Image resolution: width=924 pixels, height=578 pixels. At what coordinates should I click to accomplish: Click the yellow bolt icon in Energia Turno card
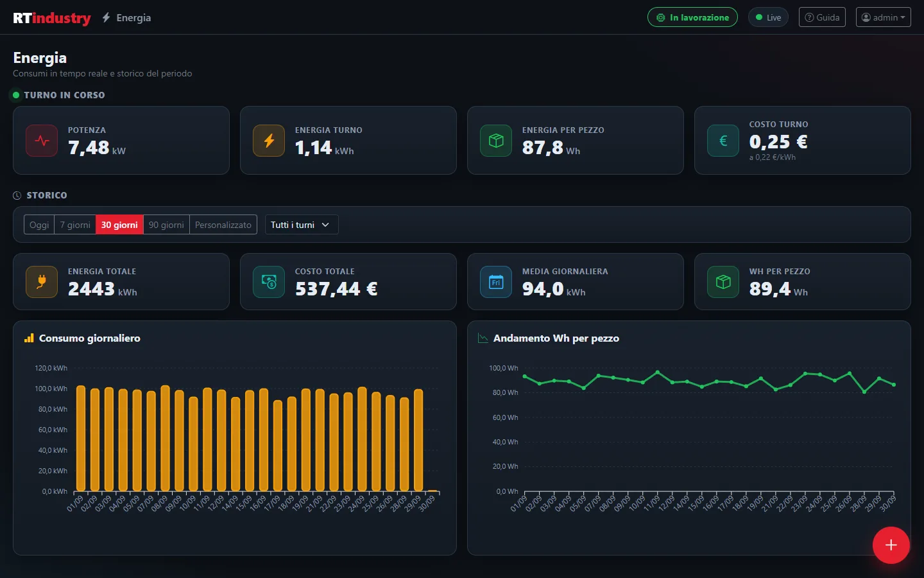269,141
